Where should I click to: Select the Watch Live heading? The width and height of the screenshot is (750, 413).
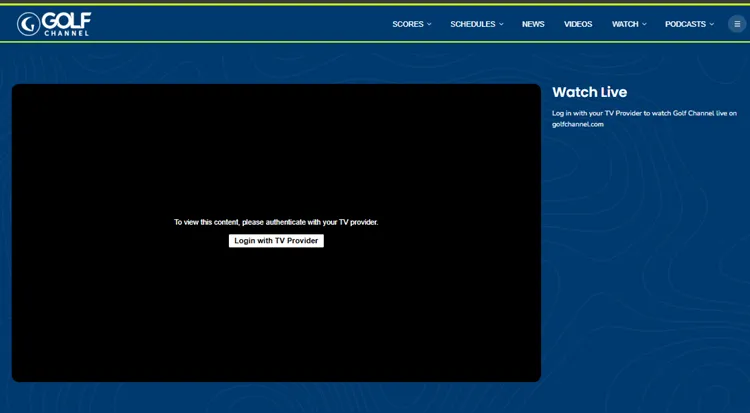(589, 92)
